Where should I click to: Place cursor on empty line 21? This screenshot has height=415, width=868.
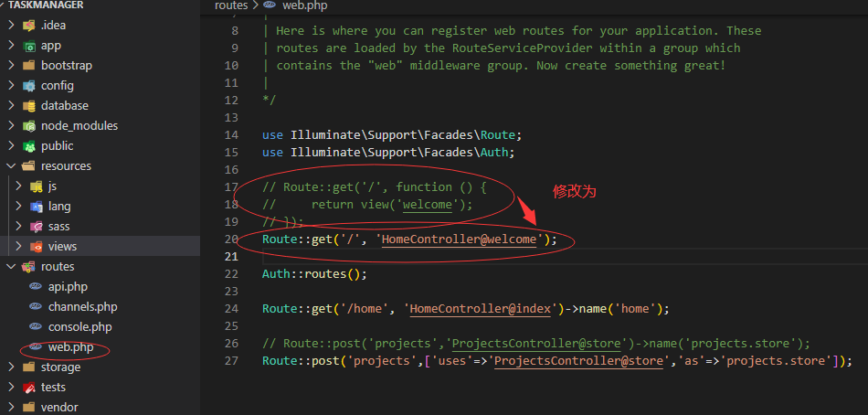coord(565,257)
